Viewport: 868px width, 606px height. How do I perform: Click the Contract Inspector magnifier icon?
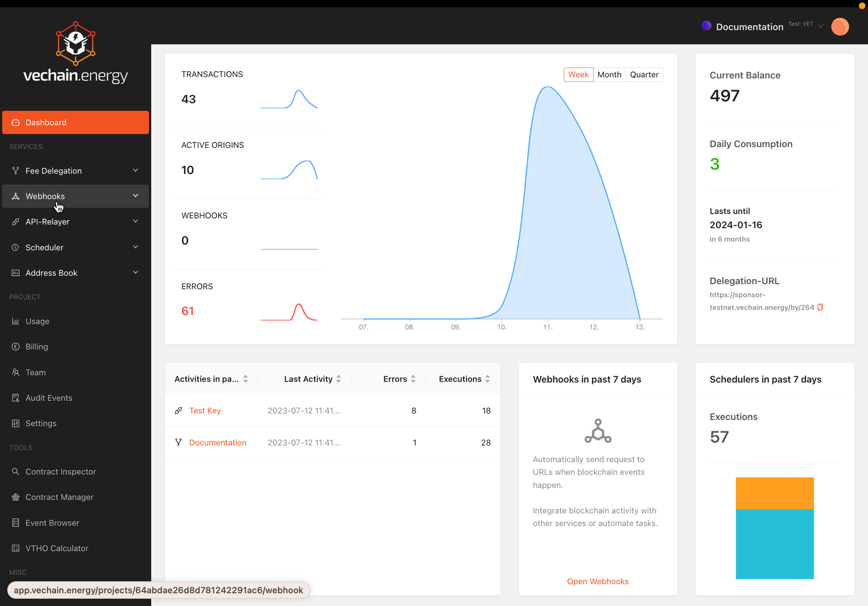[x=16, y=471]
